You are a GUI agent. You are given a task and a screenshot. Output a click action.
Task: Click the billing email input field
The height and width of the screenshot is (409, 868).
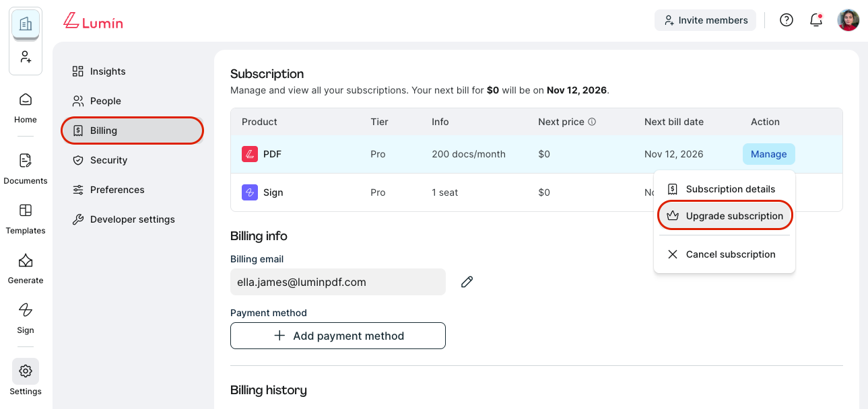(337, 282)
